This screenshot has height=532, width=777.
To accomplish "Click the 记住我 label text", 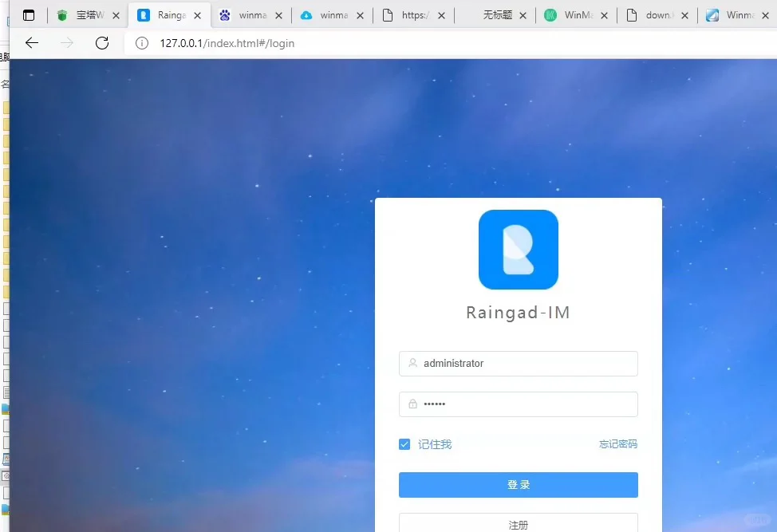I will (x=435, y=444).
